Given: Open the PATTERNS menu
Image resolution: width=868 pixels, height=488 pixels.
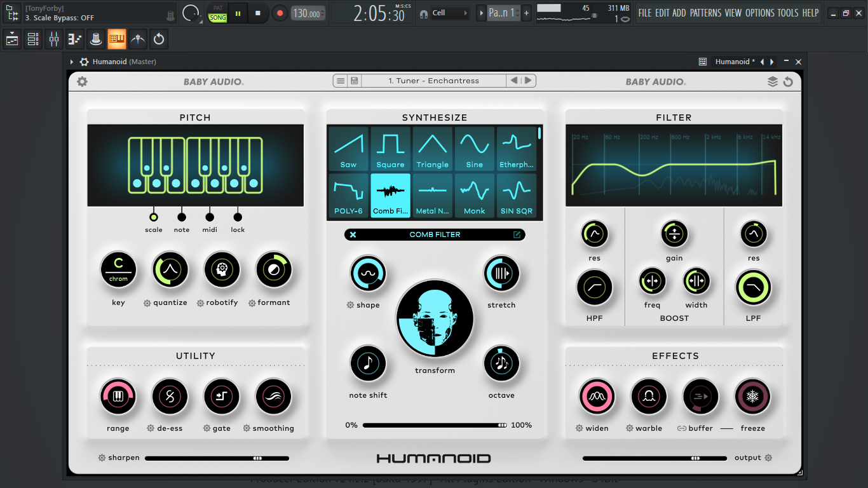Looking at the screenshot, I should (x=706, y=13).
